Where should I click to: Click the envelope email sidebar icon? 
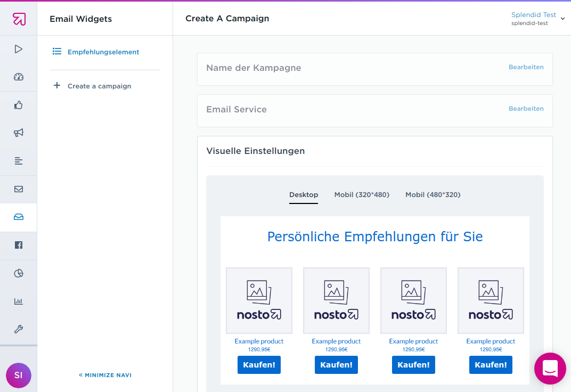coord(19,189)
